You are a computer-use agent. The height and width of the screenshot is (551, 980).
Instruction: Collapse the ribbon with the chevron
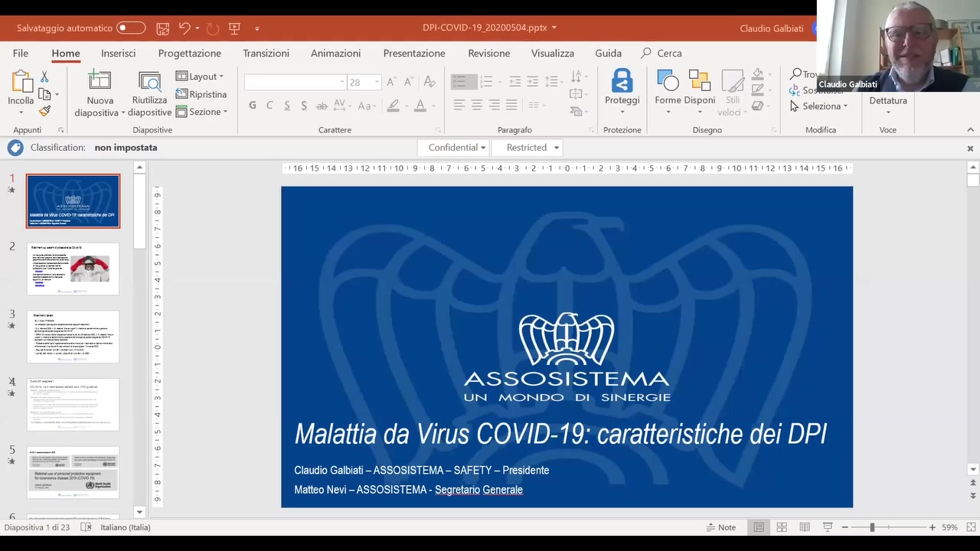(970, 130)
